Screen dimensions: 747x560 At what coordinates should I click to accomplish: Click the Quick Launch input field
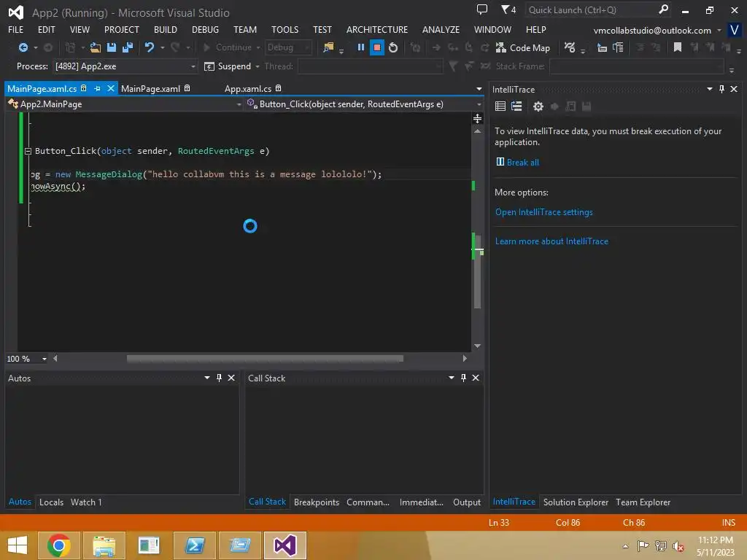pyautogui.click(x=591, y=9)
